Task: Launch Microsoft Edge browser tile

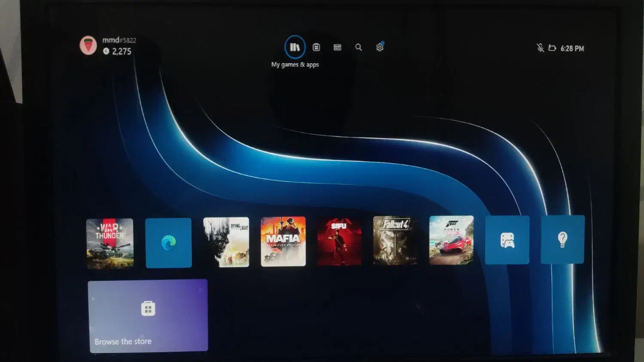Action: pos(169,243)
